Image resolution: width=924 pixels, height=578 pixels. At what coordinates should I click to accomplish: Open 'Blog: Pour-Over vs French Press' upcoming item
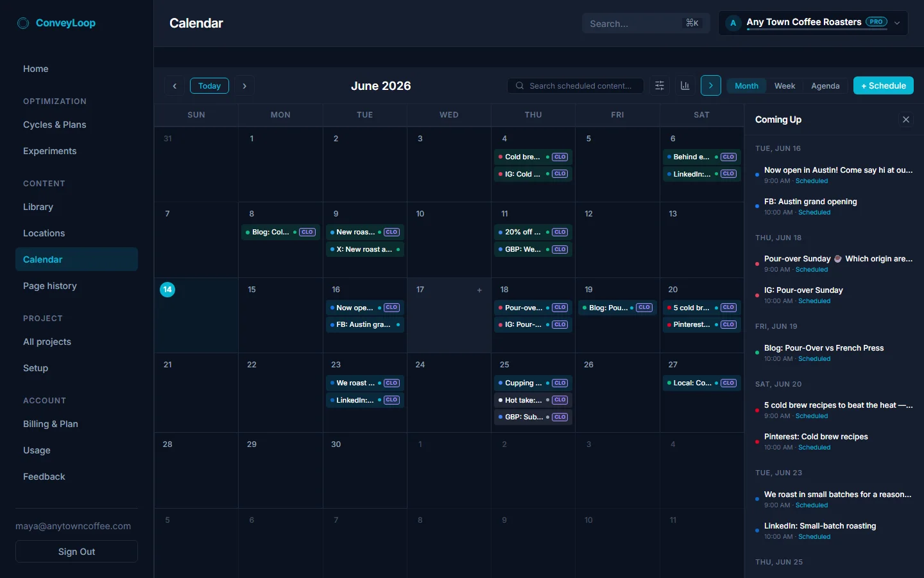[x=834, y=353]
